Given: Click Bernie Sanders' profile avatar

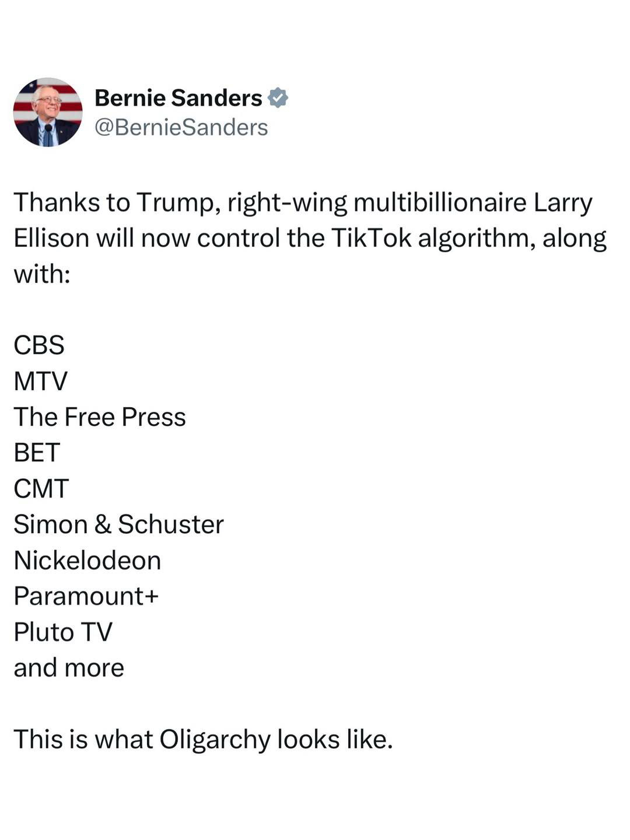Looking at the screenshot, I should click(48, 112).
